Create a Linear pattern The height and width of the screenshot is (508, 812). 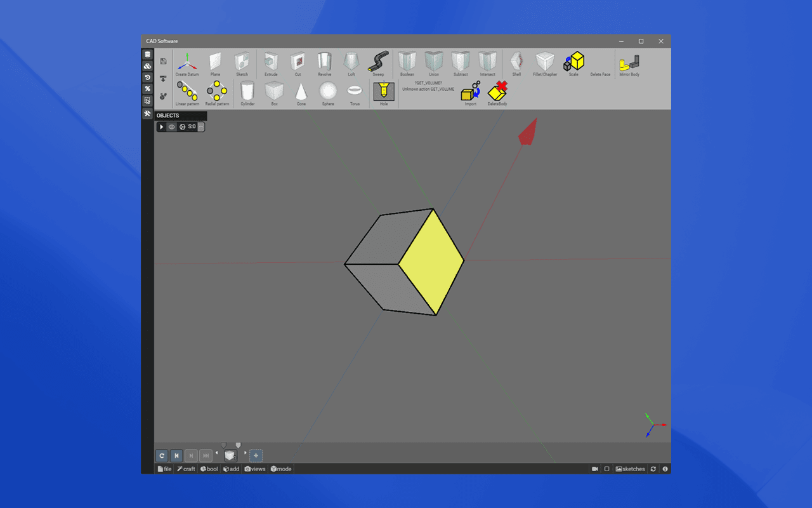187,93
